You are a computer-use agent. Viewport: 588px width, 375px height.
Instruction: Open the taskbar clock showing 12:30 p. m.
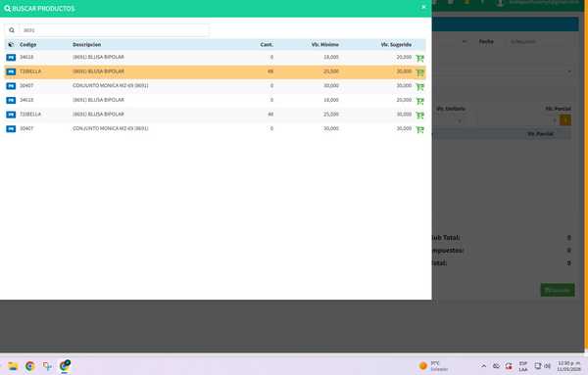[x=568, y=366]
